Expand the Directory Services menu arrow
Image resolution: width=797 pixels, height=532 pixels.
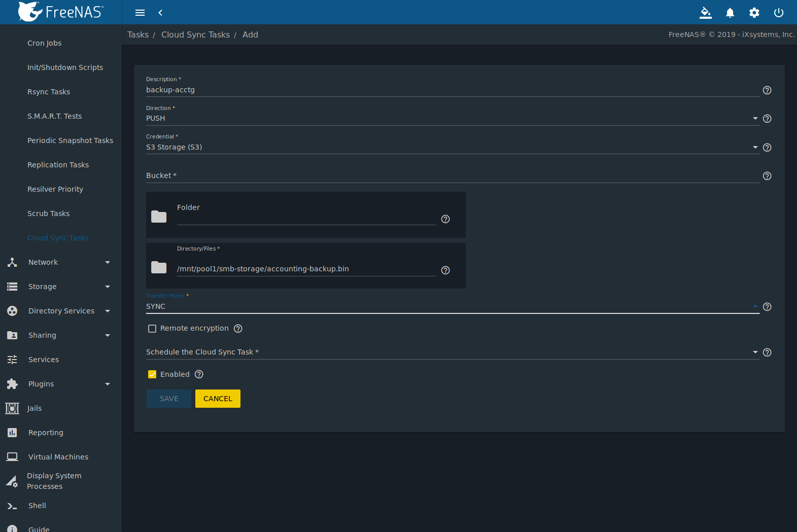point(108,311)
